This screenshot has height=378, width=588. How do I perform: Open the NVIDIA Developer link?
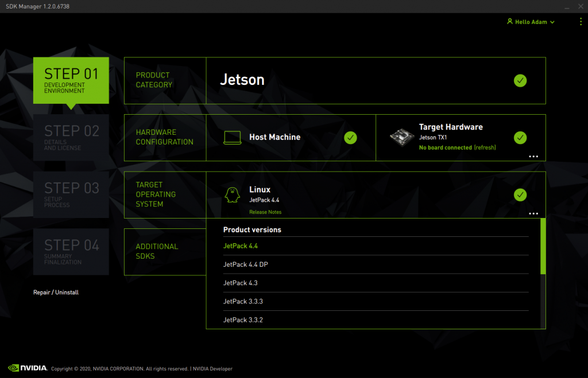(212, 369)
